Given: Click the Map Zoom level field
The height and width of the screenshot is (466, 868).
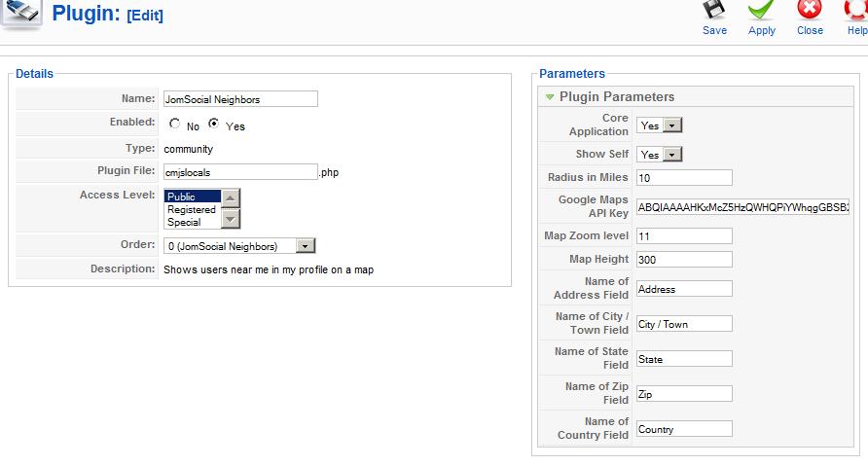Looking at the screenshot, I should pyautogui.click(x=683, y=236).
